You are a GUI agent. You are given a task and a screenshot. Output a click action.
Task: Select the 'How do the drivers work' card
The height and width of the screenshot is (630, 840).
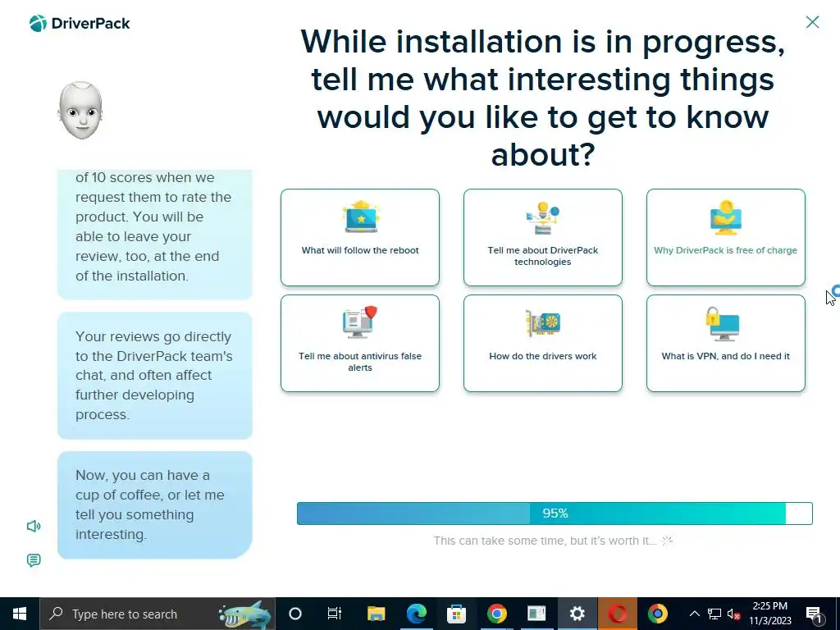point(543,344)
